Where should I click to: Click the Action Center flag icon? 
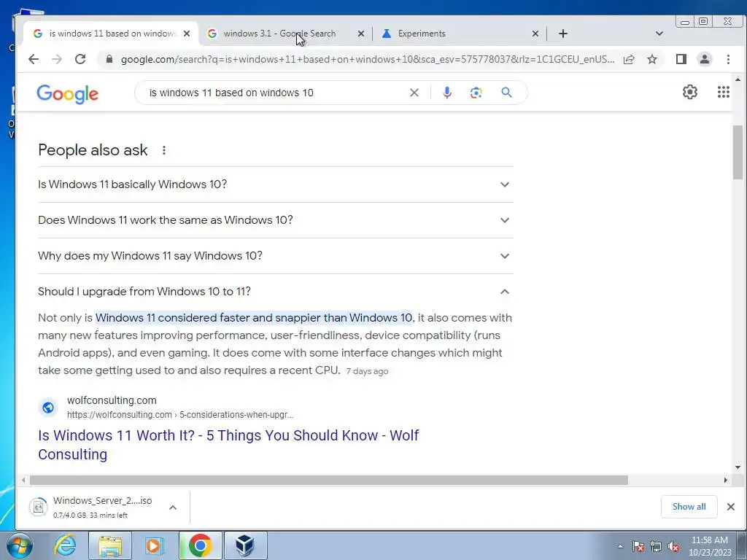click(x=638, y=547)
